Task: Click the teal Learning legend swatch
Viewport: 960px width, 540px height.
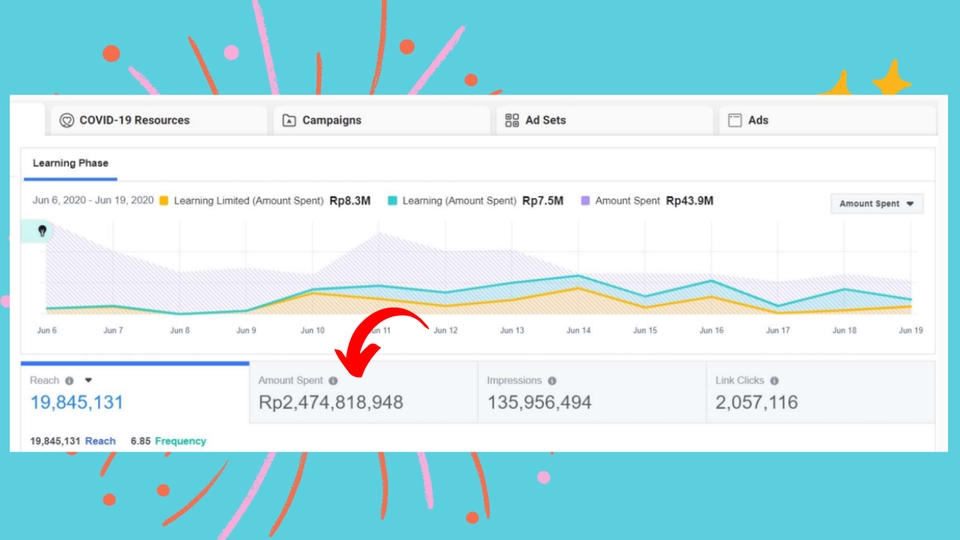Action: (x=392, y=201)
